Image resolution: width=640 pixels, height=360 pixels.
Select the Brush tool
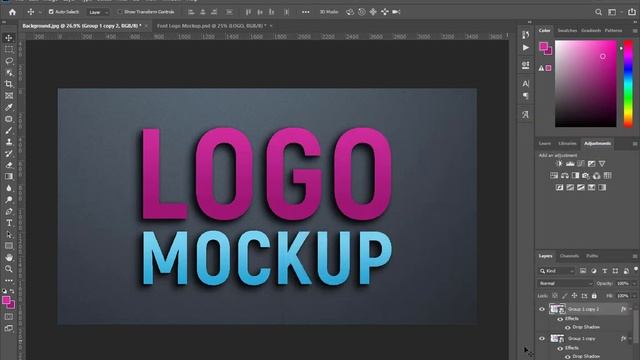tap(9, 131)
